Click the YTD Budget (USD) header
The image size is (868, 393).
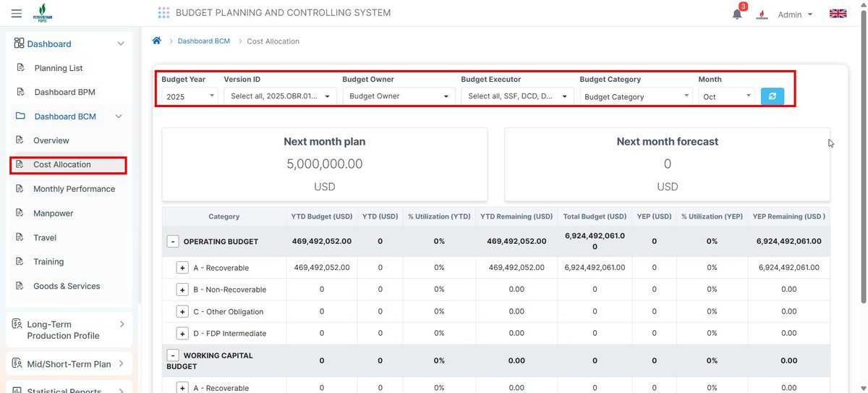(322, 216)
